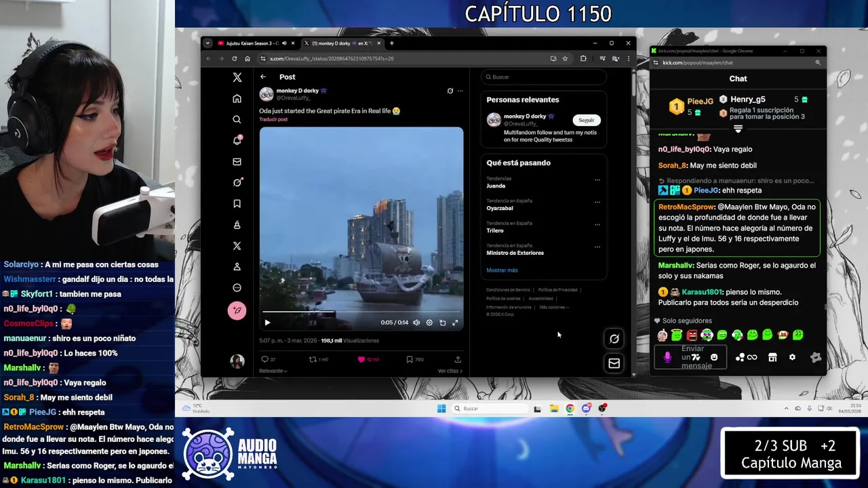
Task: Go back with Post header arrow
Action: tap(263, 77)
